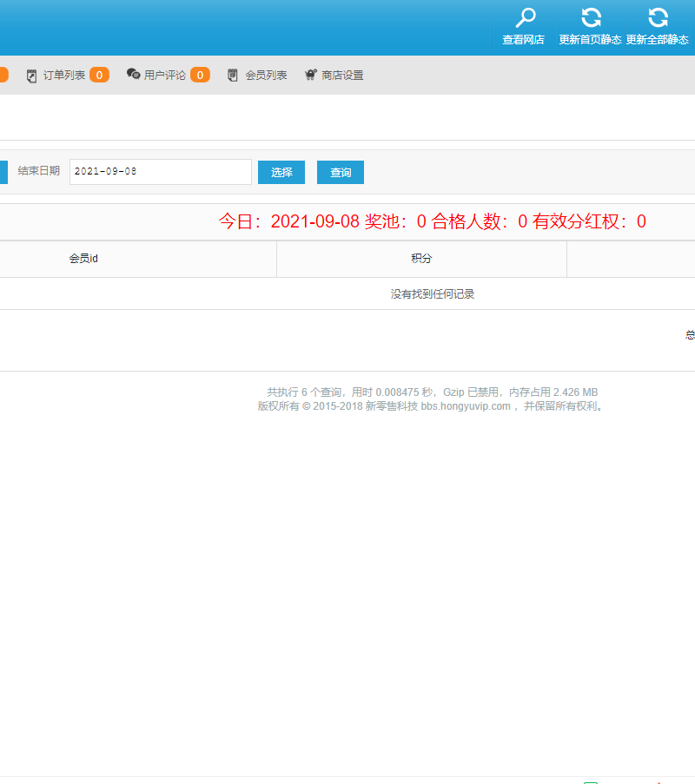Open the 会员列表 menu item
Viewport: 695px width, 784px height.
[x=266, y=76]
